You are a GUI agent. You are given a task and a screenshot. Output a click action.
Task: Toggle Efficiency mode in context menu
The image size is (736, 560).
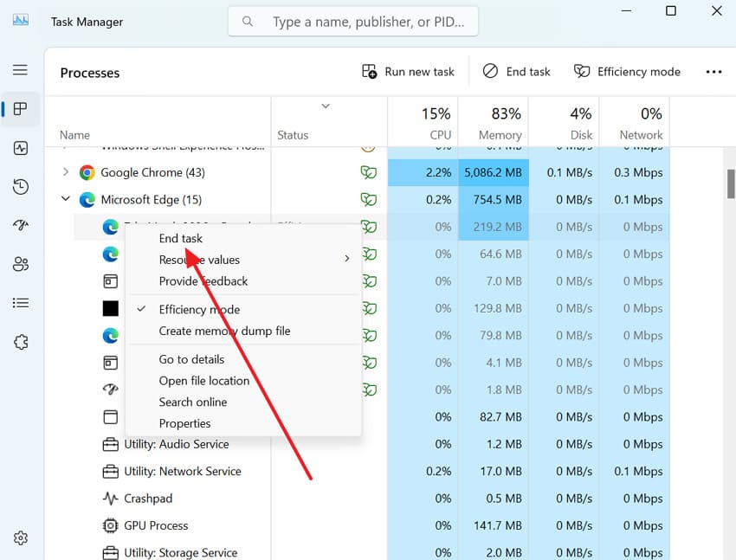(x=199, y=309)
